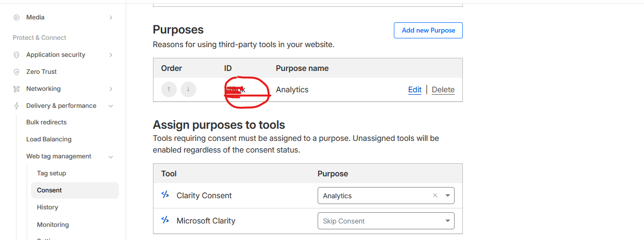
Task: Delete the Analytics purpose
Action: click(x=443, y=89)
